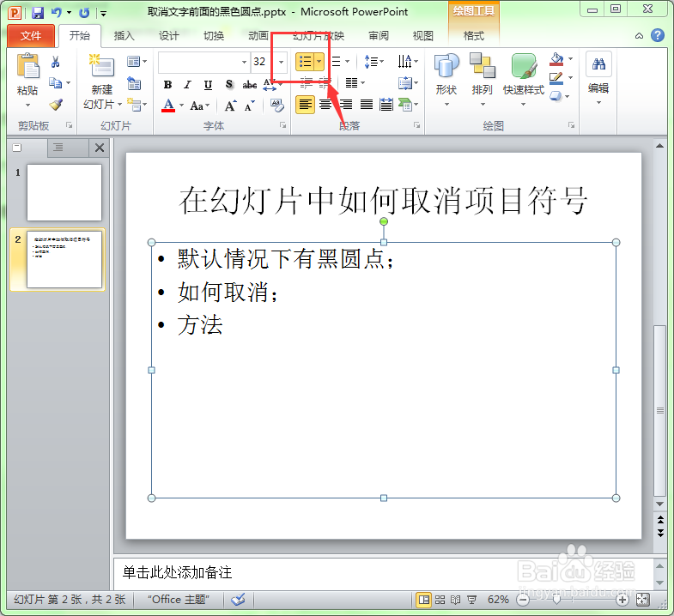Open the font name dropdown

pos(244,63)
